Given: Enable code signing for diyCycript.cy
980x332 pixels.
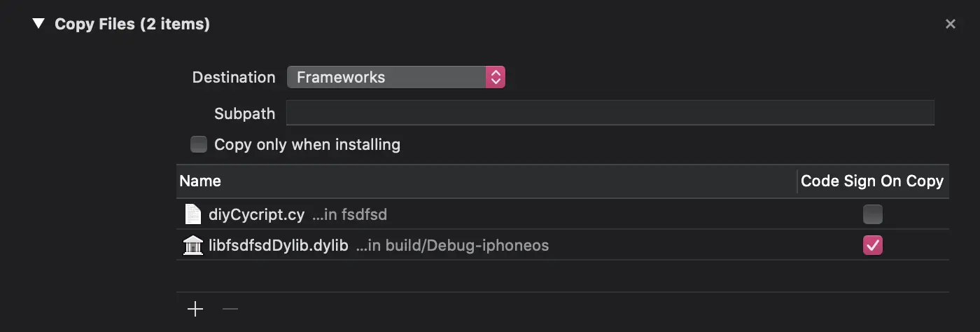Looking at the screenshot, I should [x=872, y=214].
